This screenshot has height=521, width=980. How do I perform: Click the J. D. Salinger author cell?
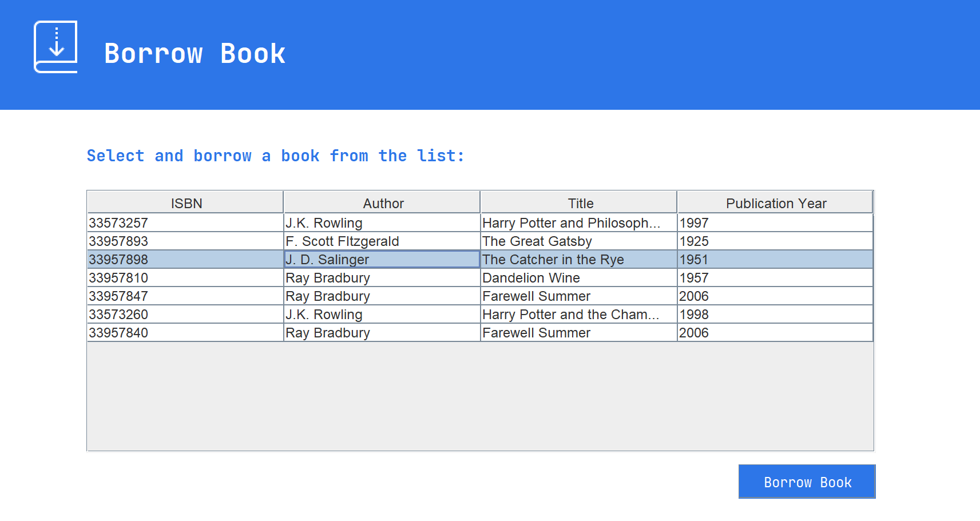382,259
